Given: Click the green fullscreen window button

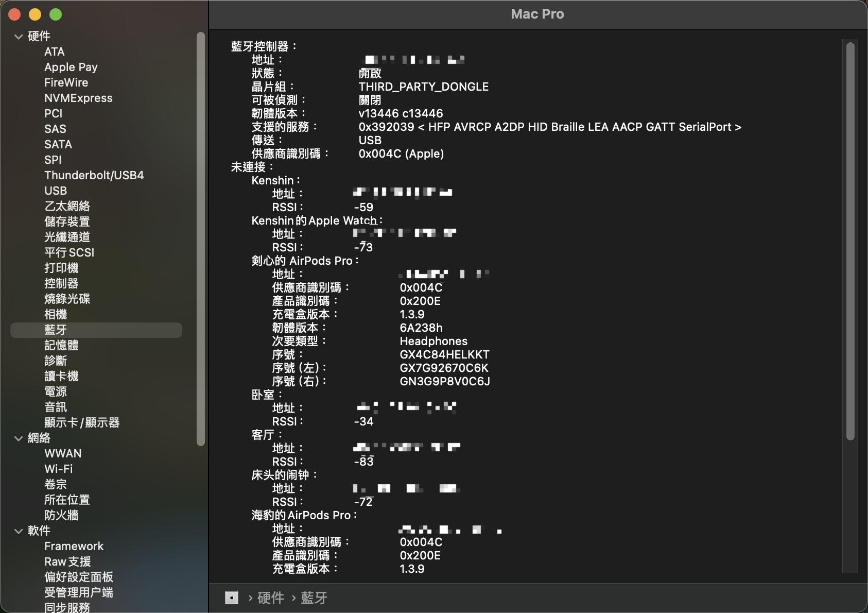Looking at the screenshot, I should point(56,14).
